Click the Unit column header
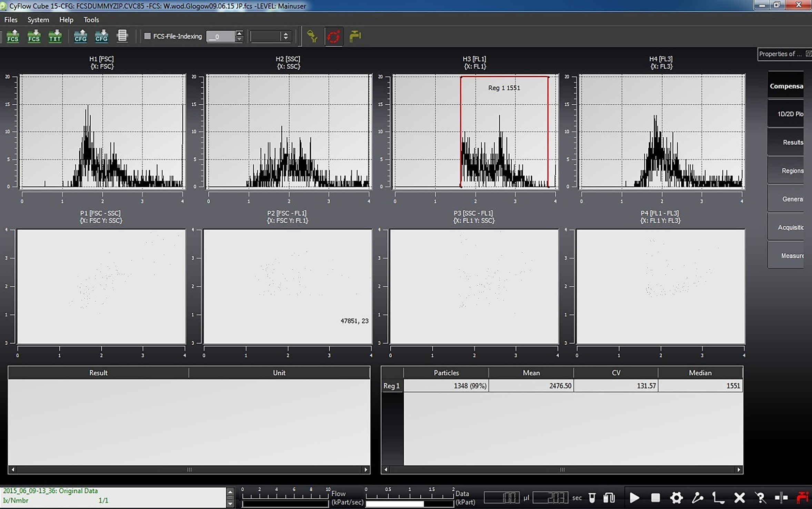812x509 pixels. (279, 373)
